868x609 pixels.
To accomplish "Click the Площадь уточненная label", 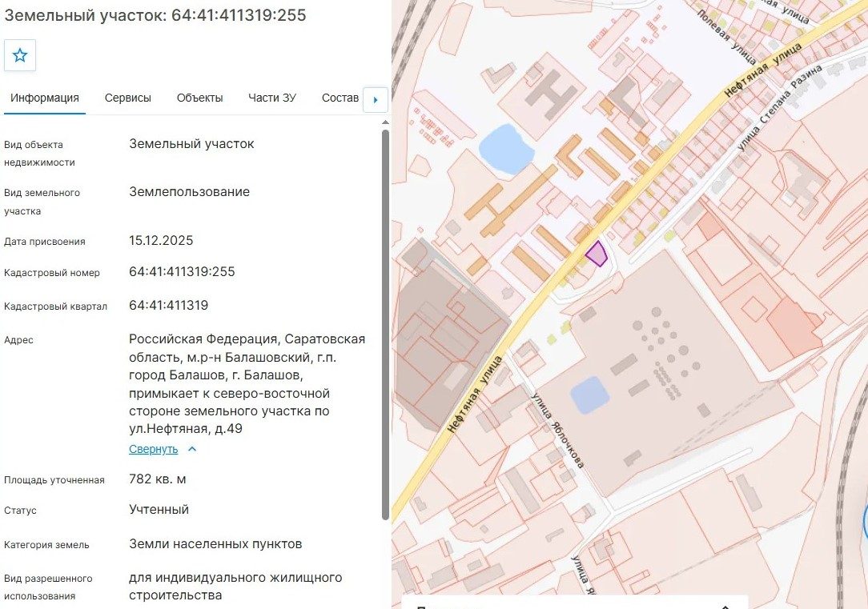I will [x=54, y=480].
